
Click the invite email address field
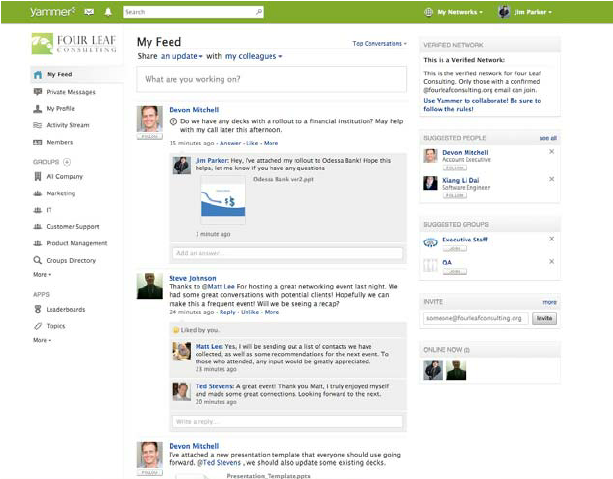pos(475,318)
